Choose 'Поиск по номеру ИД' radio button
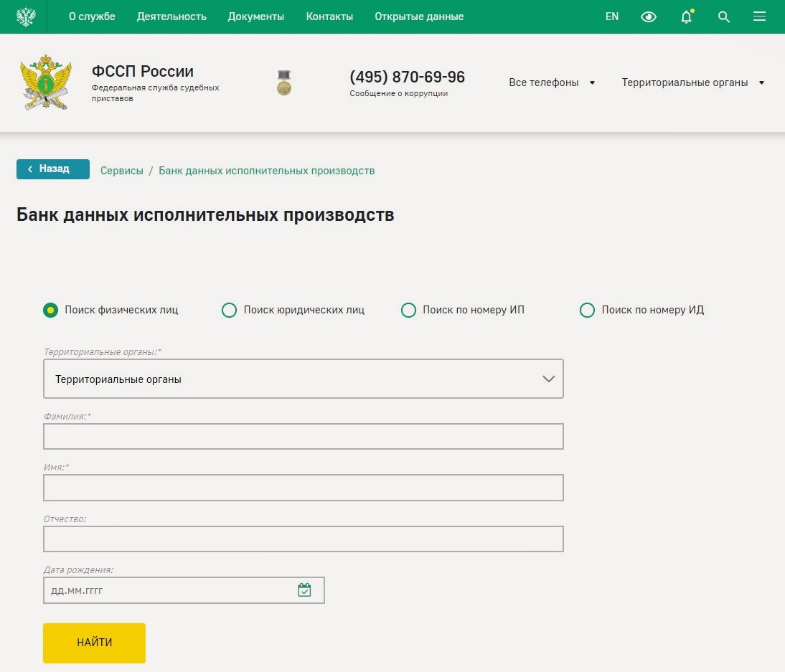The image size is (785, 672). (587, 310)
